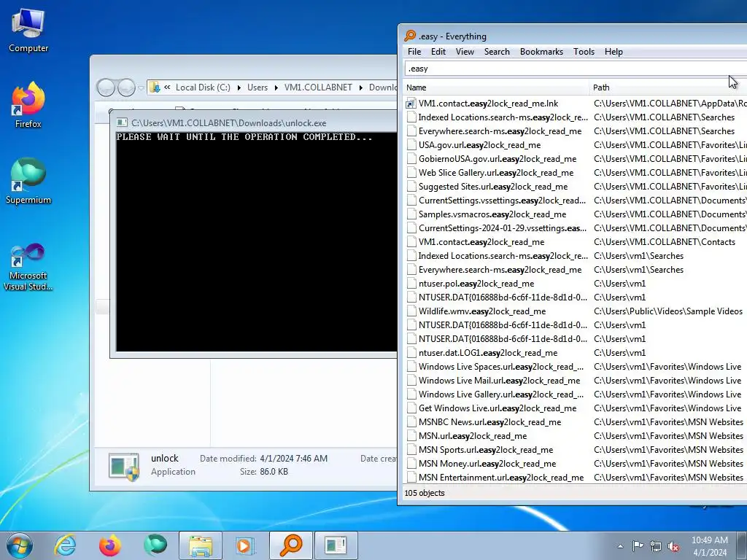Image resolution: width=747 pixels, height=560 pixels.
Task: Open the Explorer recent pages dropdown arrow
Action: 141,87
